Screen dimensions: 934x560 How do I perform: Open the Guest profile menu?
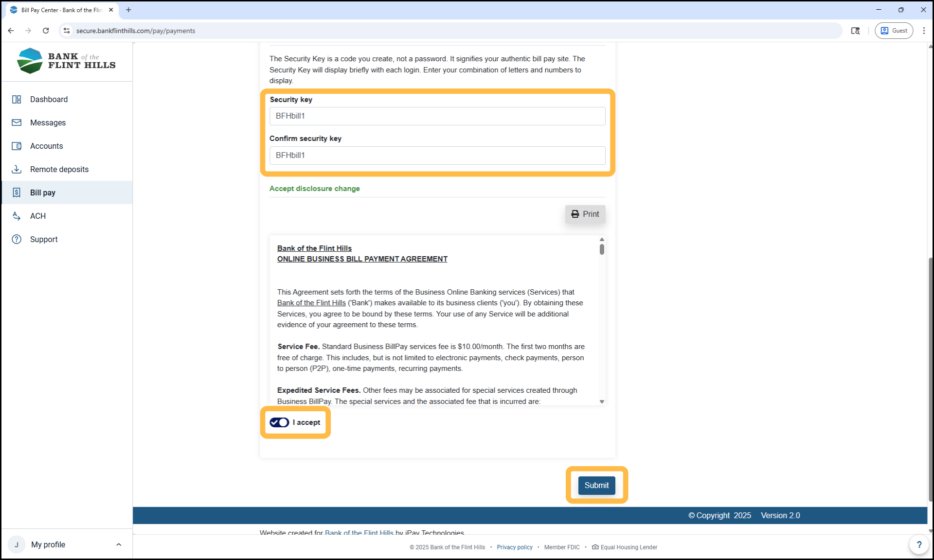click(x=894, y=31)
